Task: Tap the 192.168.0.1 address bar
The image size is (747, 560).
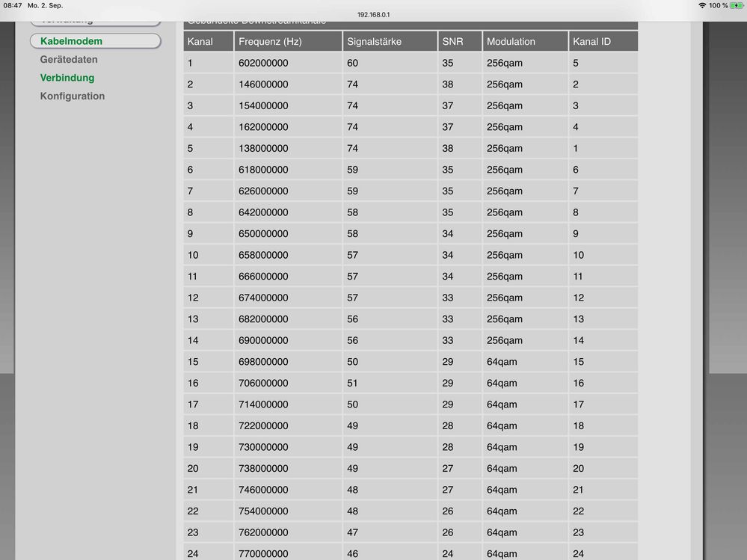Action: pyautogui.click(x=374, y=15)
